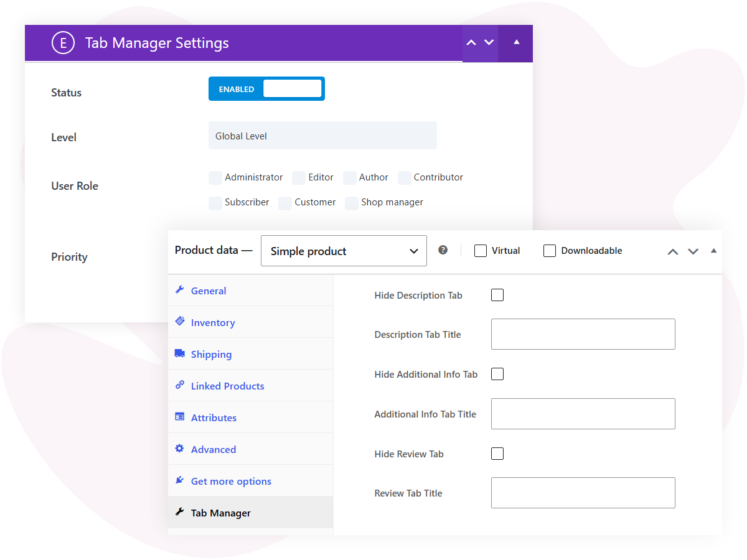
Task: Tick the Hide Description Tab checkbox
Action: (x=497, y=295)
